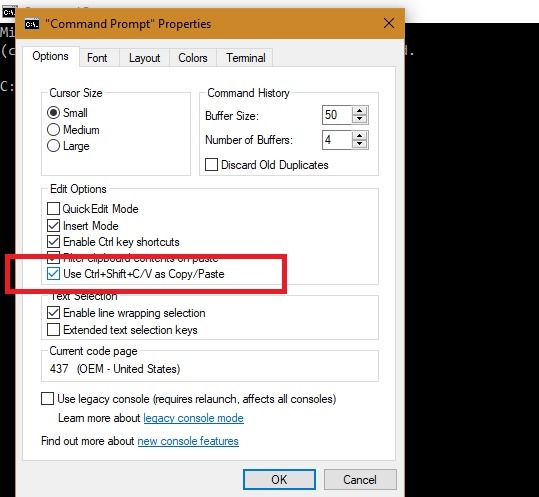Open the new console features link

[188, 441]
